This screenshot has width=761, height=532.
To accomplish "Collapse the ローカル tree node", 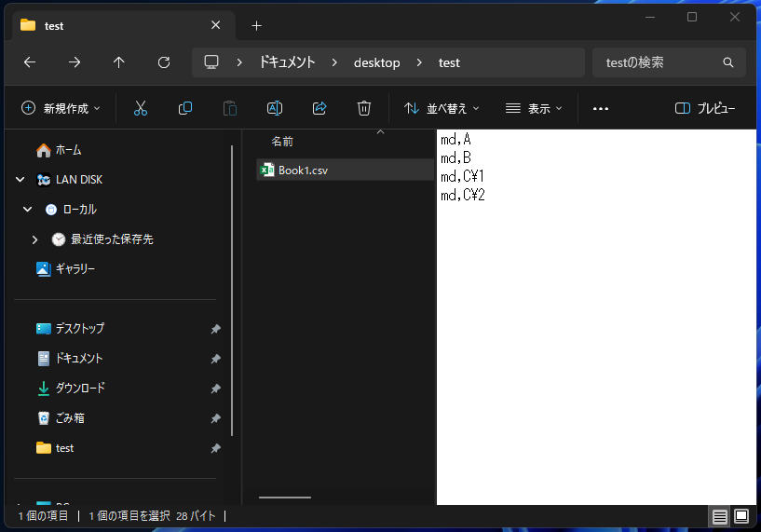I will (x=28, y=210).
